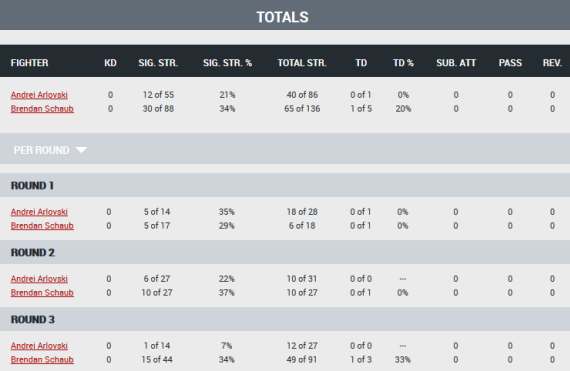Collapse the PER ROUND arrow icon

tap(81, 150)
